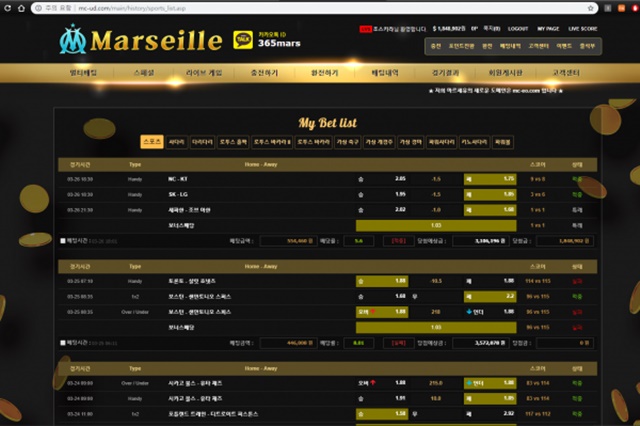The image size is (640, 426).
Task: Click the 9 vs 8 score cell
Action: point(538,179)
